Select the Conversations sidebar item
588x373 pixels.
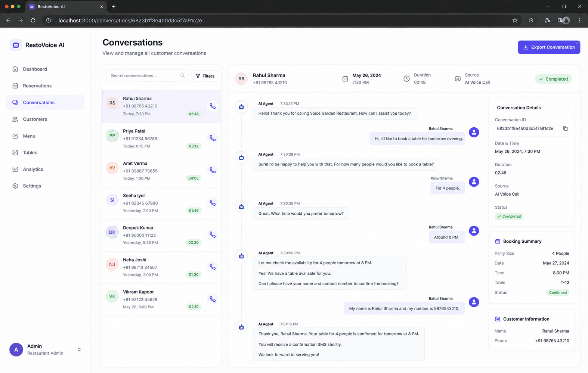[45, 102]
